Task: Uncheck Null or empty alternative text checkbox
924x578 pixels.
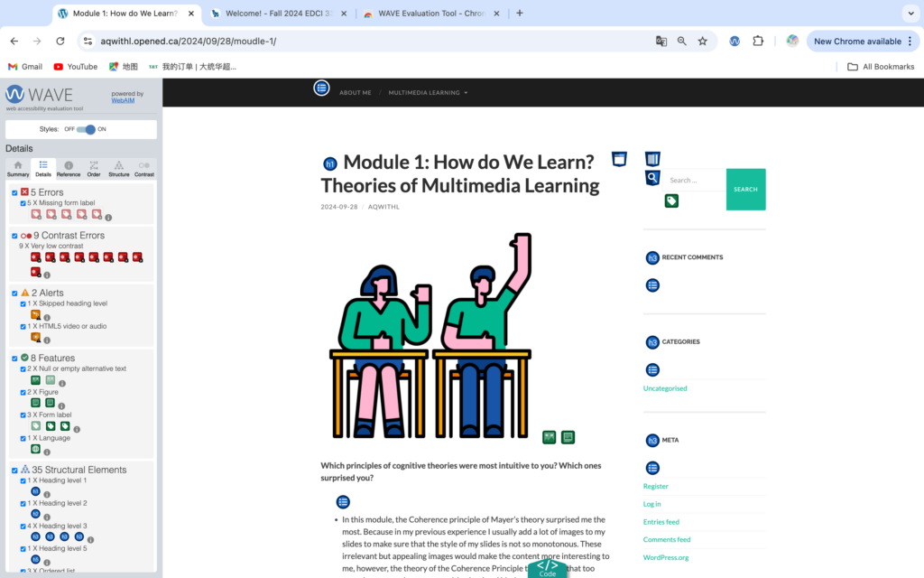Action: tap(23, 369)
